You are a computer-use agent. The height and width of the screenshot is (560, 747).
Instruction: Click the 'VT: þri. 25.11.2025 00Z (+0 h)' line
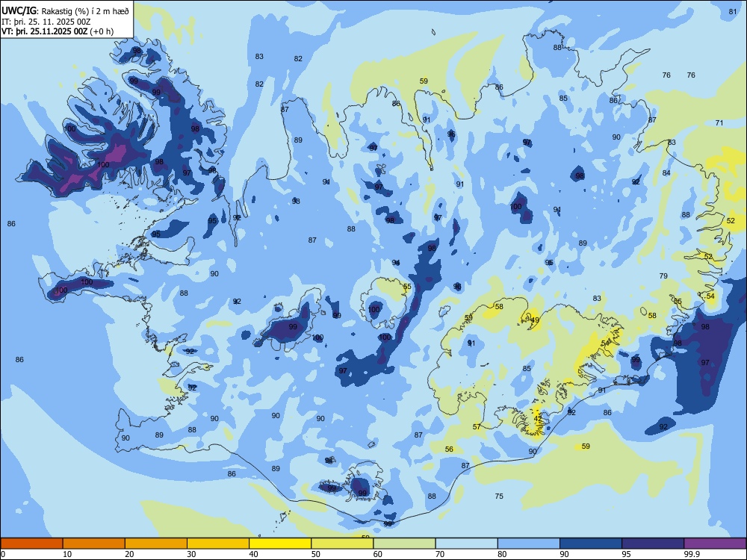[58, 31]
